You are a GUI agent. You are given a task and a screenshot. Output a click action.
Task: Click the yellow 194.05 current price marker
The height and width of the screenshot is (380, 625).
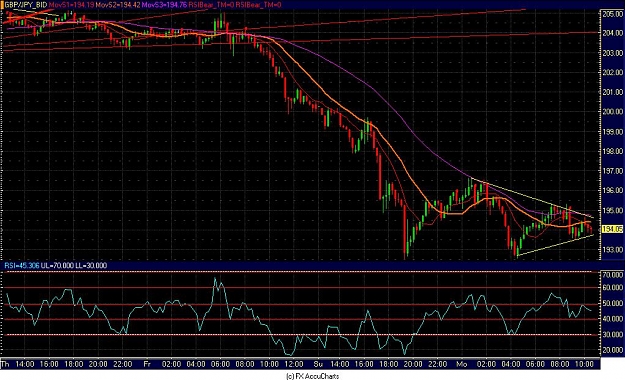click(612, 229)
